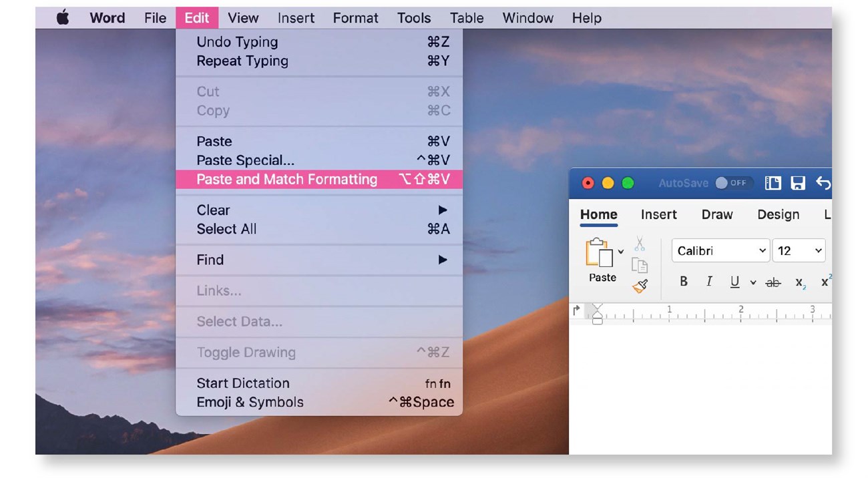Apply Italic formatting

(x=709, y=282)
